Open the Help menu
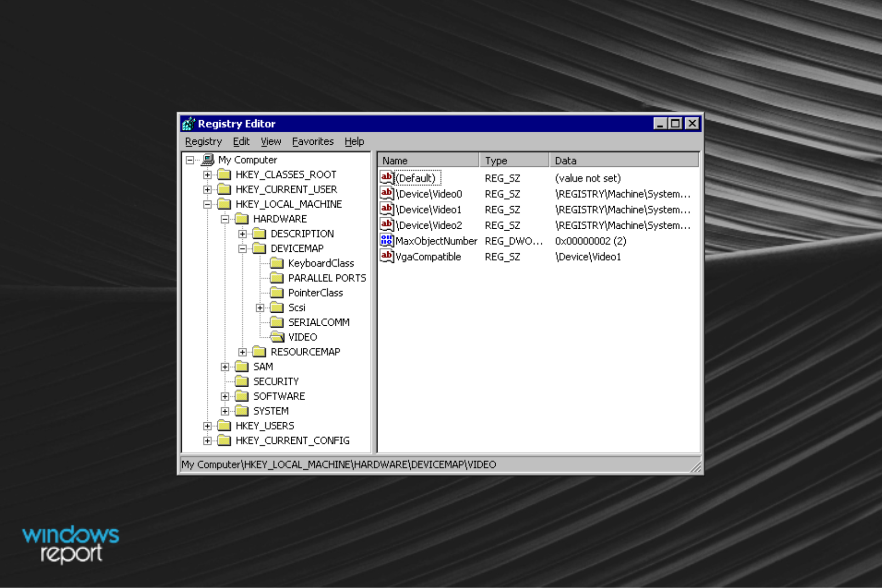This screenshot has width=882, height=588. [354, 141]
